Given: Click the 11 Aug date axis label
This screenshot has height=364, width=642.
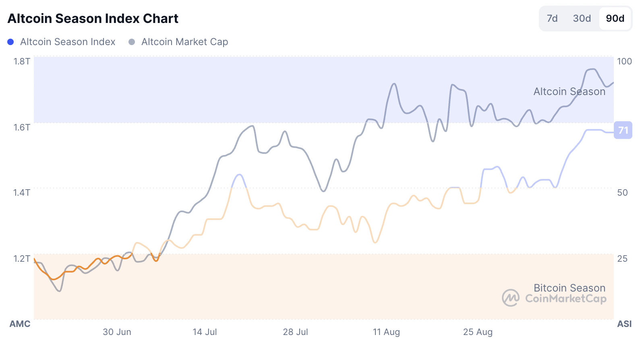Looking at the screenshot, I should 386,332.
